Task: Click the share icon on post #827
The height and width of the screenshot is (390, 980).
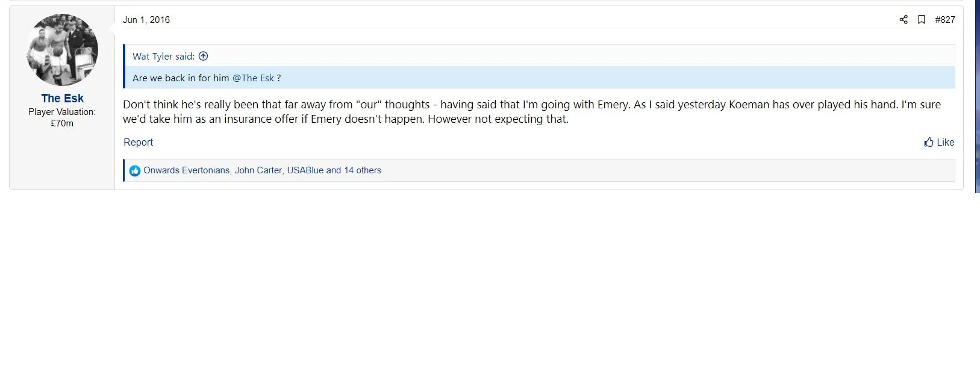Action: 903,20
